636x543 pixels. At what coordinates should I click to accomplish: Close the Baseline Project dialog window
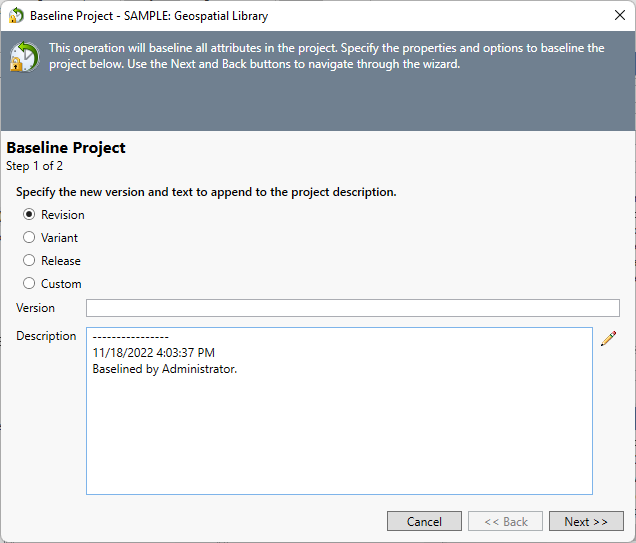(x=619, y=16)
